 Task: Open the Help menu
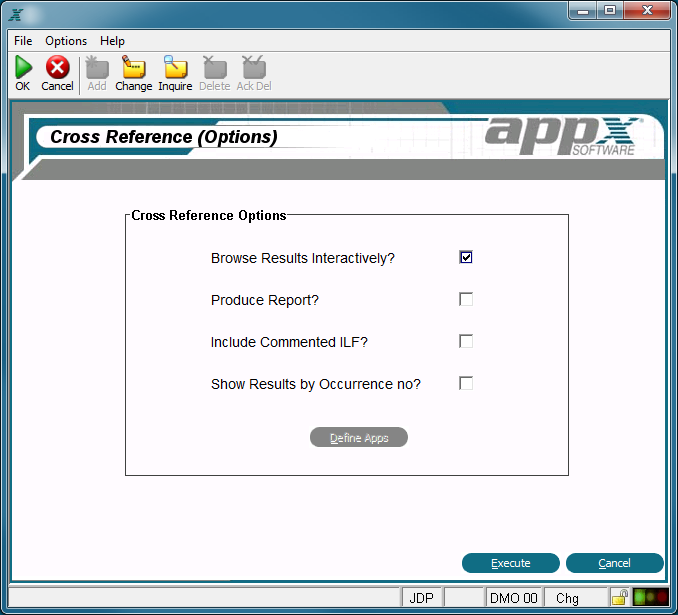112,41
